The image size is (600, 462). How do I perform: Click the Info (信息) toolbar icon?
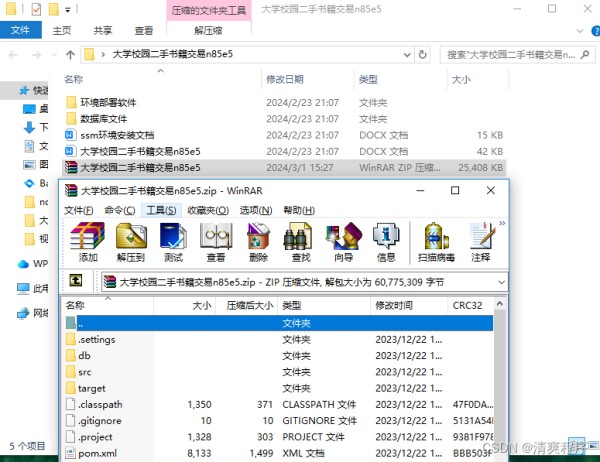386,242
